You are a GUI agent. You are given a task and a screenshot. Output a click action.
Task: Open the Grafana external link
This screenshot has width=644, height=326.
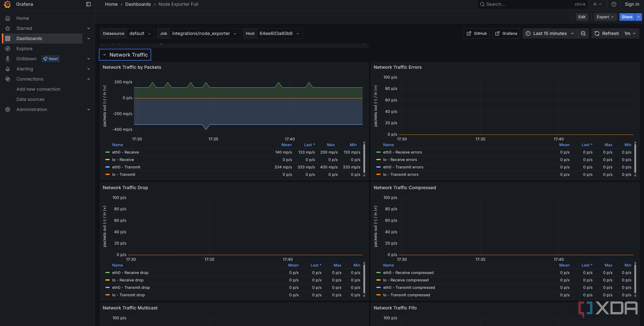(506, 33)
